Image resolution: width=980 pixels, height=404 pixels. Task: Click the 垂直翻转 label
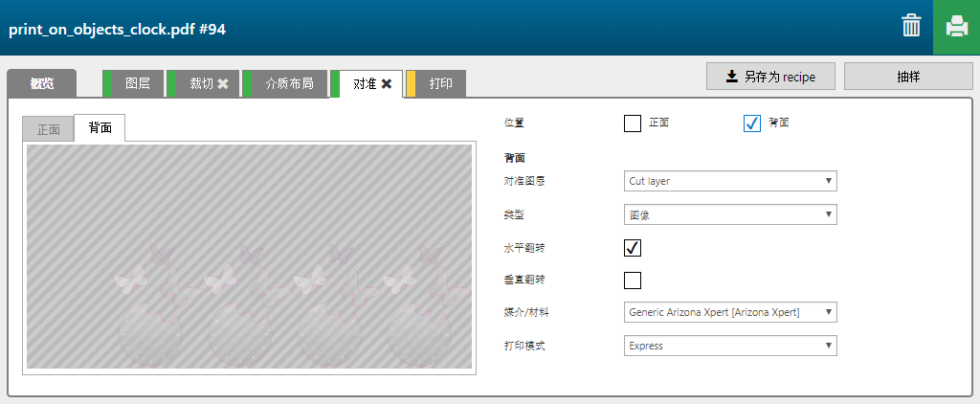(x=523, y=281)
